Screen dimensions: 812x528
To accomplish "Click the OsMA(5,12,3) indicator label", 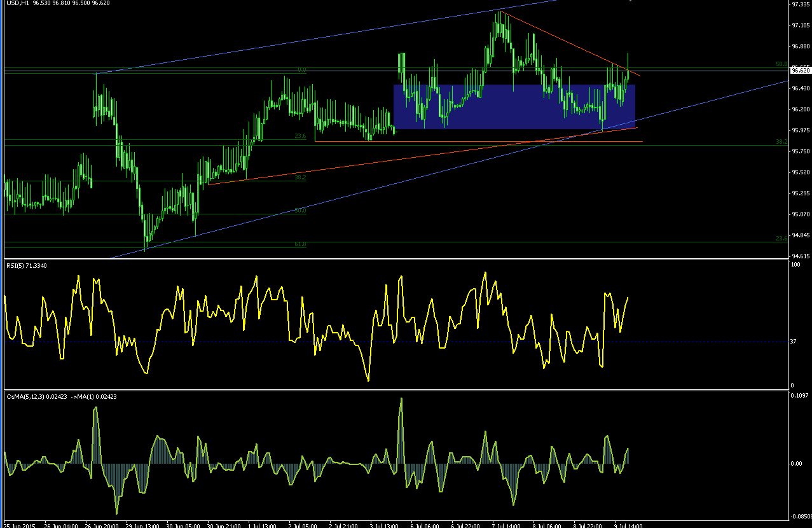I will pyautogui.click(x=25, y=396).
